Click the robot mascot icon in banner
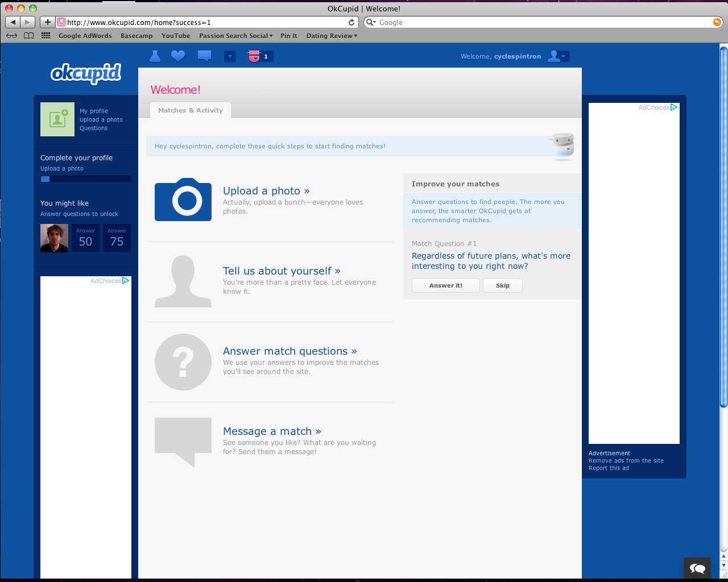 coord(563,146)
